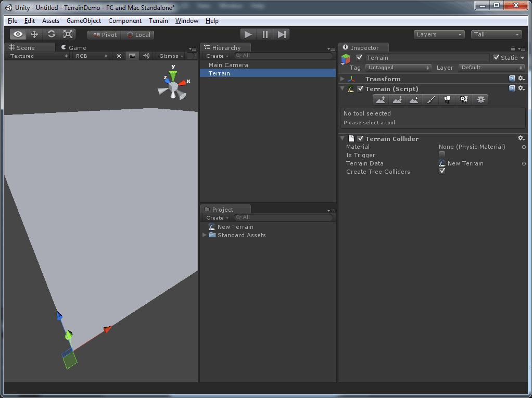This screenshot has width=532, height=398.
Task: Open the Default layer dropdown
Action: click(491, 68)
